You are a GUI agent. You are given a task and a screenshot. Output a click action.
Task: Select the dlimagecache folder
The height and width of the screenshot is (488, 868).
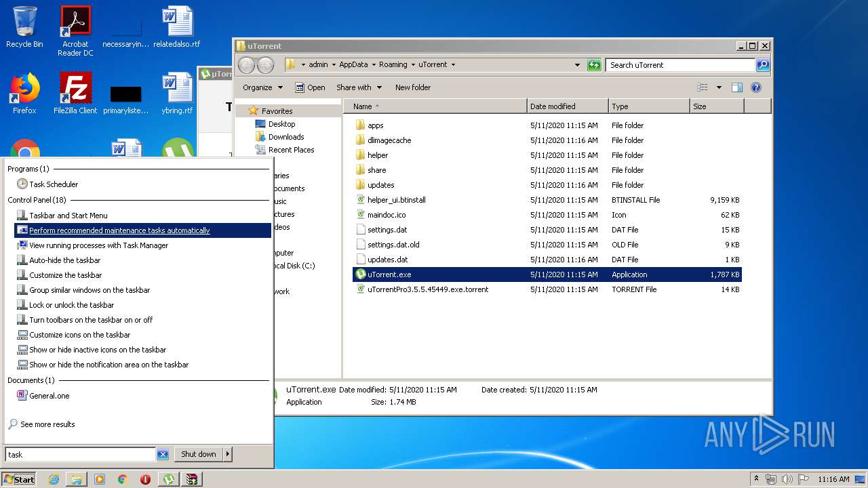(x=547, y=140)
